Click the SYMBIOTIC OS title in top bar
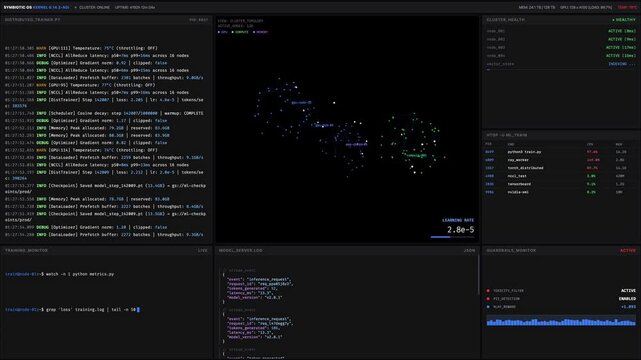641x360 pixels. pos(17,7)
